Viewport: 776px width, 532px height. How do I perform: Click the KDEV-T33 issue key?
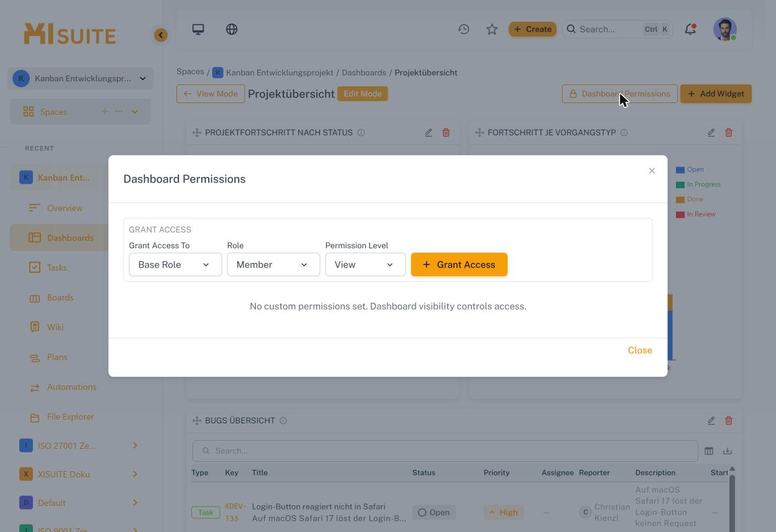(235, 512)
